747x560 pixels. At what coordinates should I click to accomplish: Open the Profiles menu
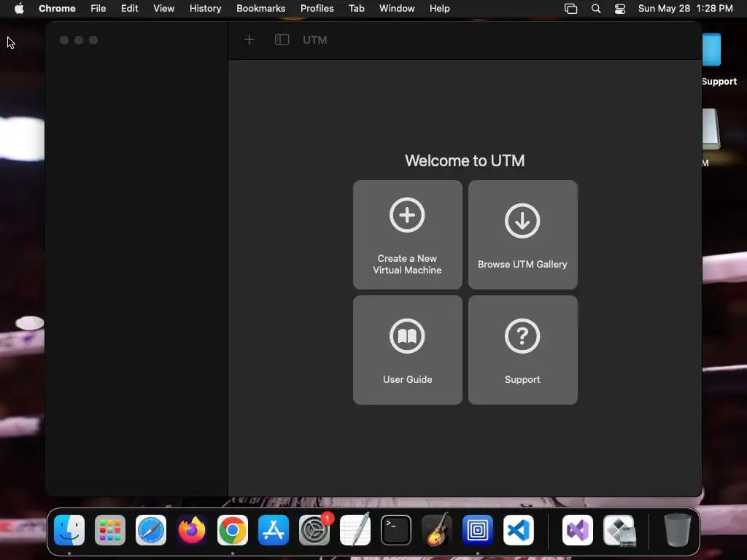click(x=317, y=9)
